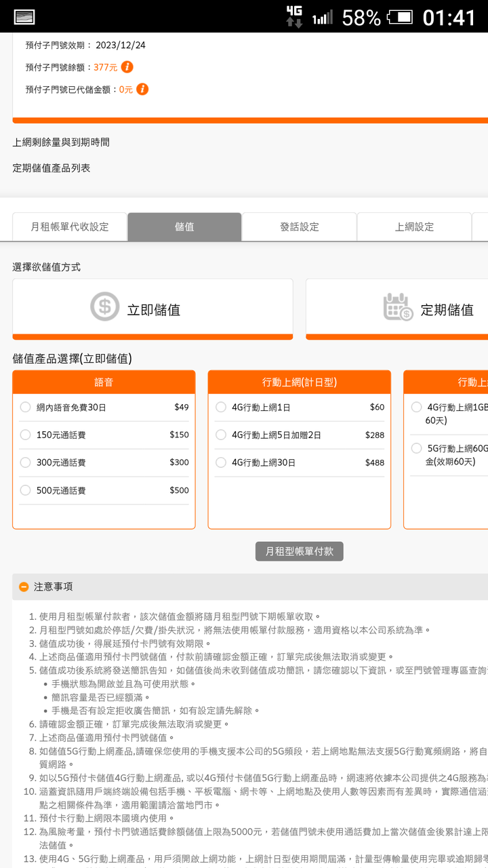Tap the 01:41 clock in status bar
This screenshot has width=488, height=868.
(x=449, y=18)
